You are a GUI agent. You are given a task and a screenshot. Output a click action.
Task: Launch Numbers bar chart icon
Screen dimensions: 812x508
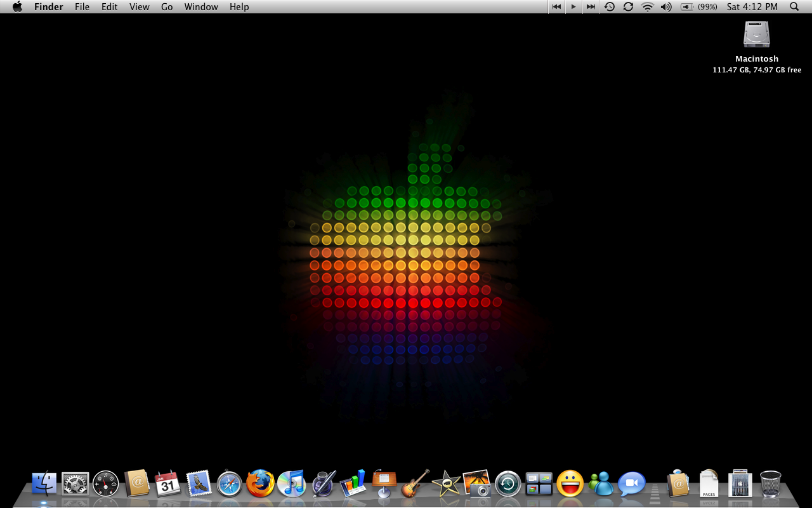pos(353,484)
